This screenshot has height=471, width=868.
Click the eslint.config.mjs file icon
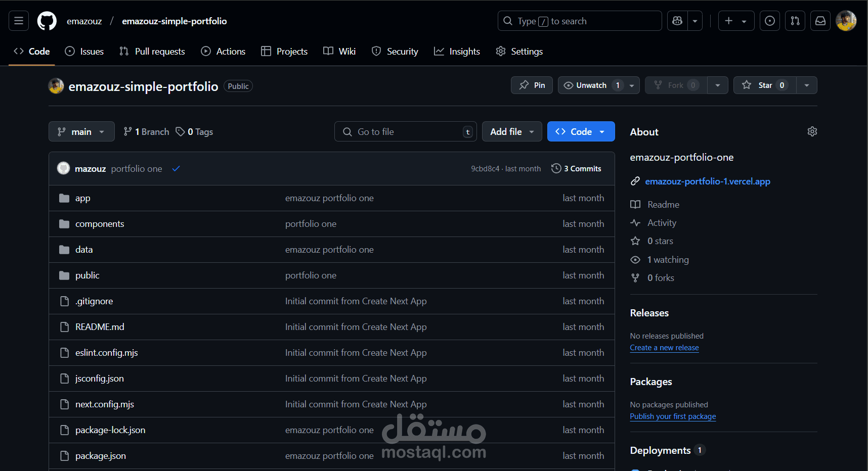(64, 353)
